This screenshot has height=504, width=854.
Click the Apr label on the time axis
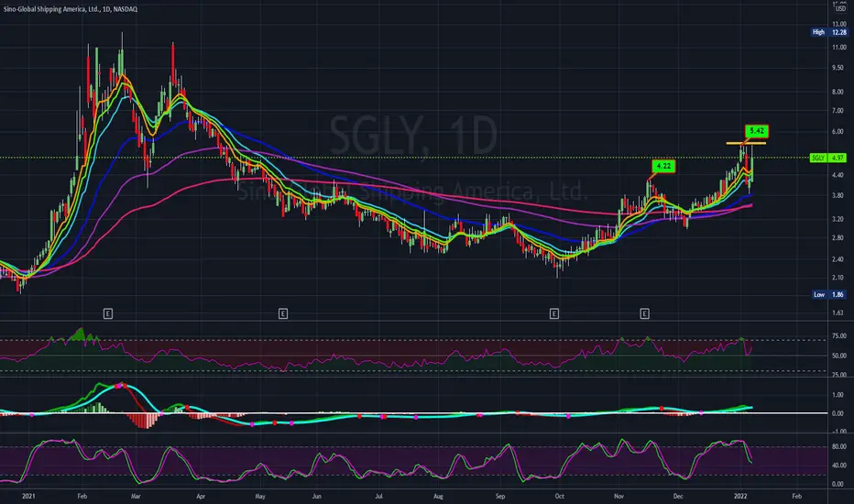pos(201,497)
